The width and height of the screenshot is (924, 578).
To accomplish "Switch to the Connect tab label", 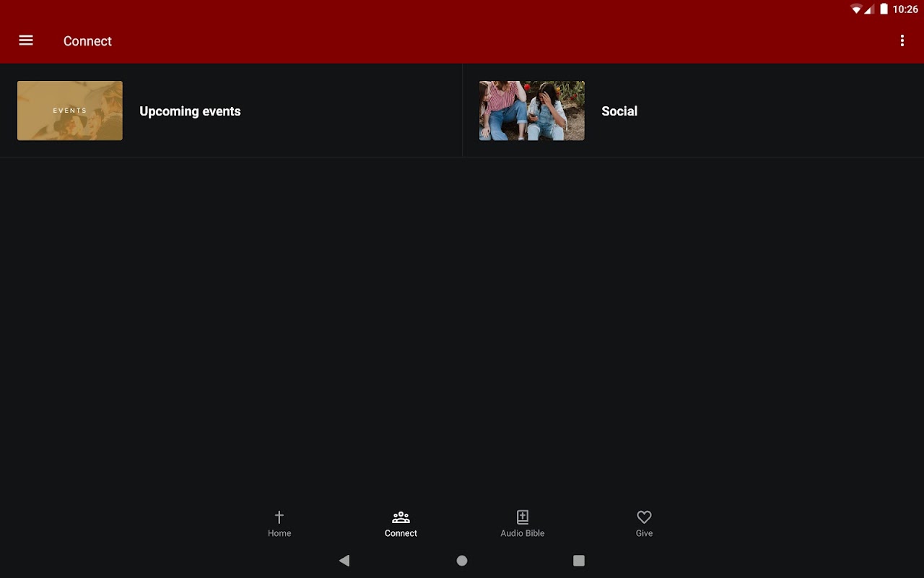I will (x=401, y=533).
